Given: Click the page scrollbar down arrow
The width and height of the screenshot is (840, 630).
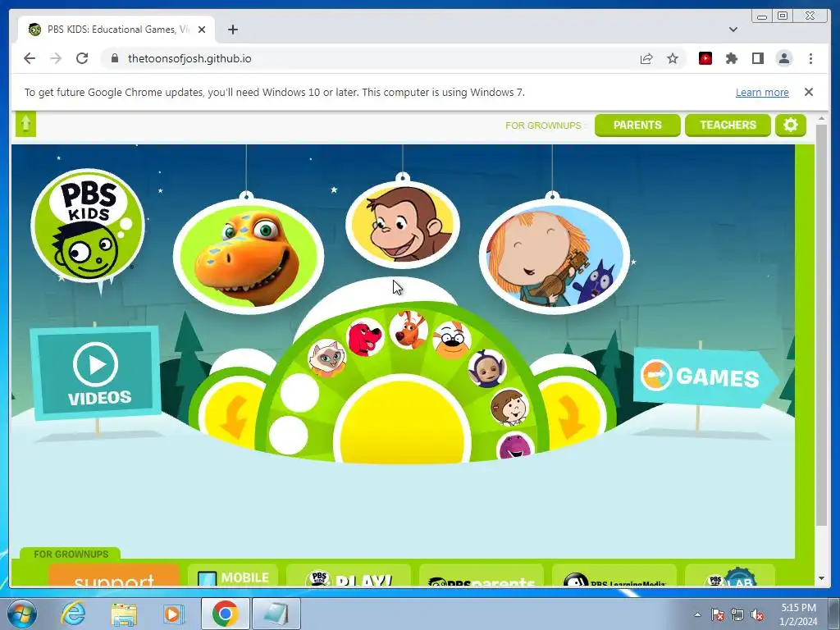Looking at the screenshot, I should [x=821, y=579].
